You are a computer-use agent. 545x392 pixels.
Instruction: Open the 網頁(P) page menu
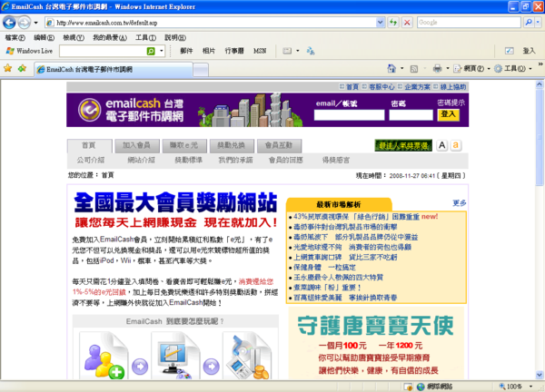point(472,69)
